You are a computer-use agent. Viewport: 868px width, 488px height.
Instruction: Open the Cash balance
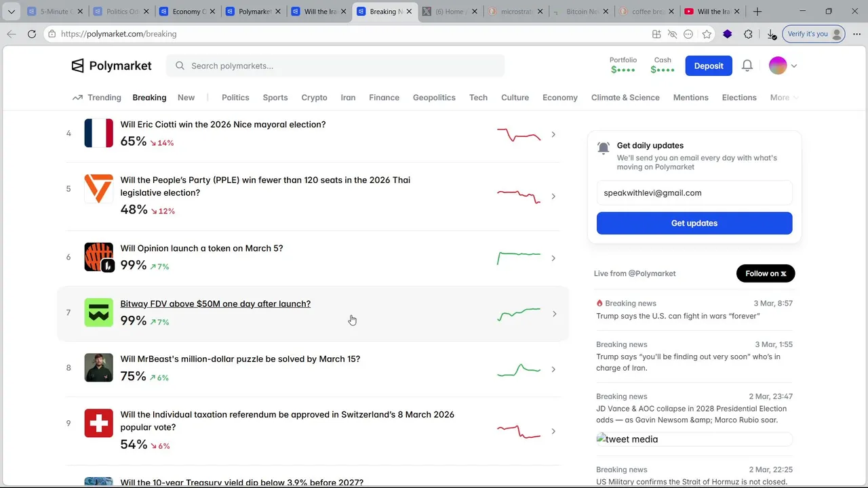(x=663, y=65)
